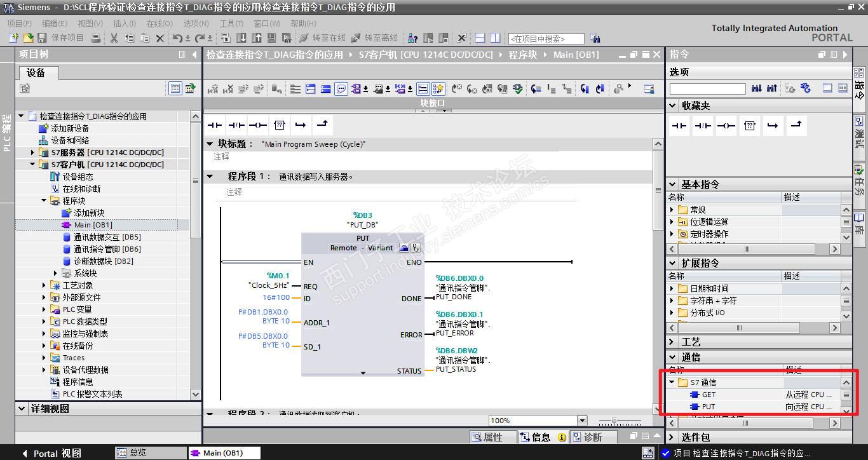868x460 pixels.
Task: Open the 100% zoom dropdown
Action: pyautogui.click(x=581, y=421)
